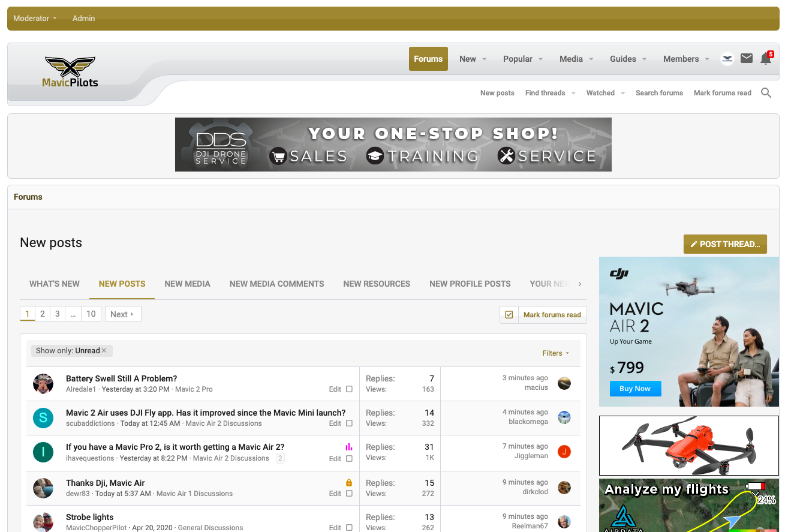The width and height of the screenshot is (788, 532).
Task: Expand the Media menu arrow
Action: pos(591,59)
